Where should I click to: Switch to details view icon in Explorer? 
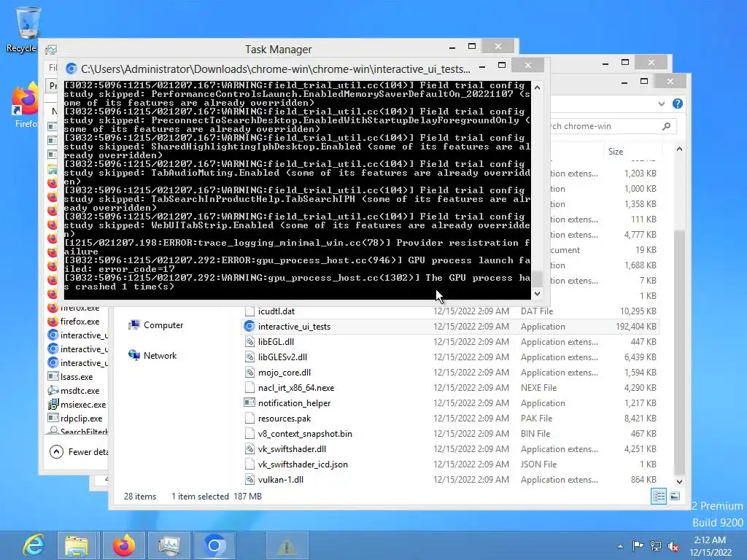(x=659, y=496)
